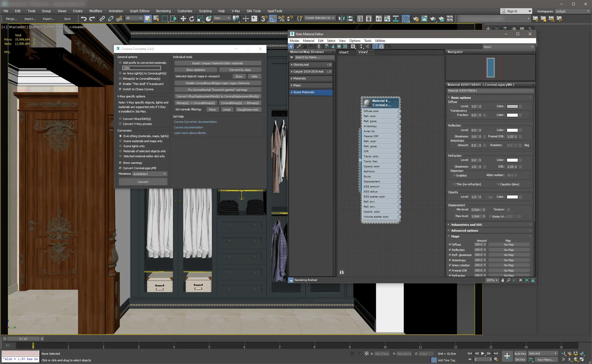
Task: Expand Materials group in Material/Map Browser
Action: click(299, 78)
